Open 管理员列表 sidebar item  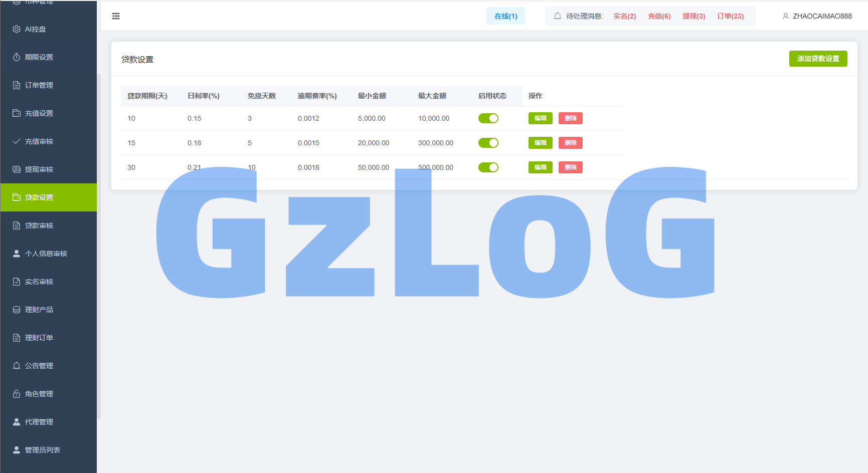click(49, 450)
